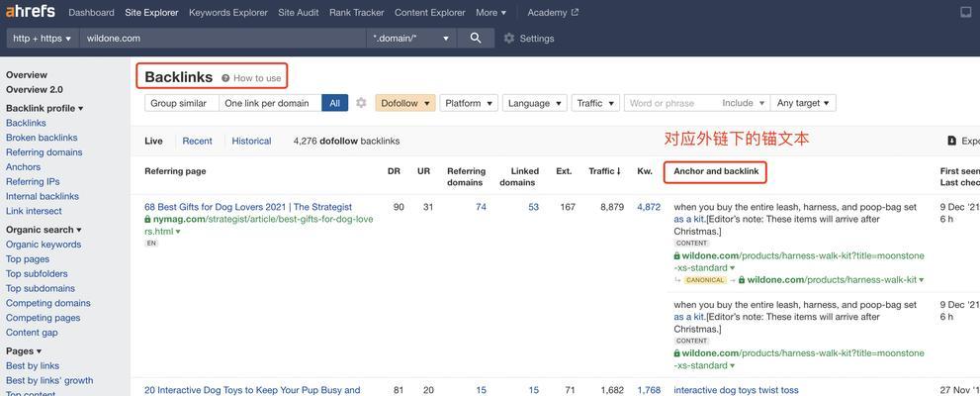The width and height of the screenshot is (980, 396).
Task: Open the Any target dropdown
Action: [x=803, y=103]
